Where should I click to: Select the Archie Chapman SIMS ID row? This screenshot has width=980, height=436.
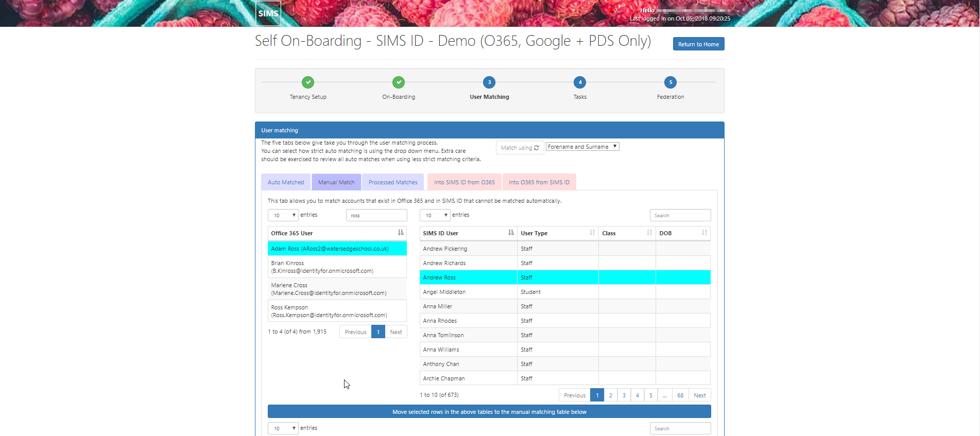point(565,378)
